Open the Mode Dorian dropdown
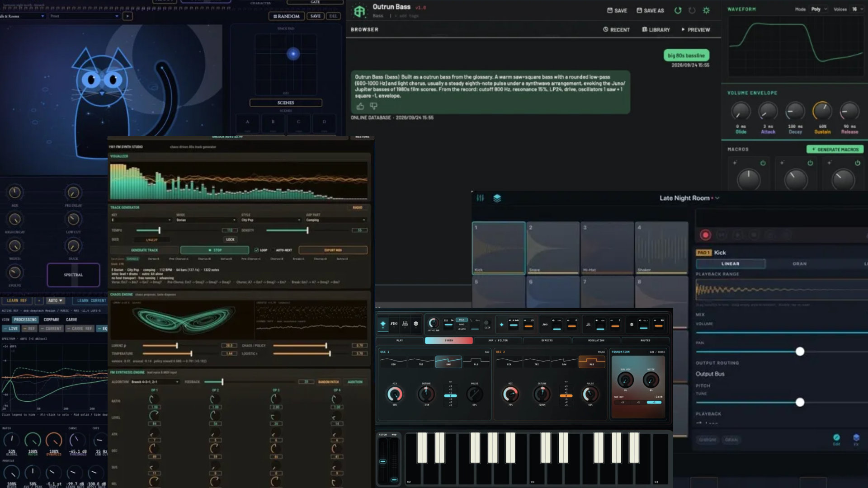Viewport: 868px width, 488px height. 206,220
